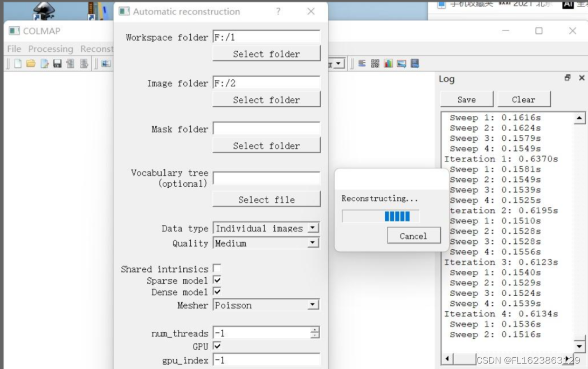This screenshot has width=588, height=369.
Task: Open the Reconstruction menu
Action: 96,49
